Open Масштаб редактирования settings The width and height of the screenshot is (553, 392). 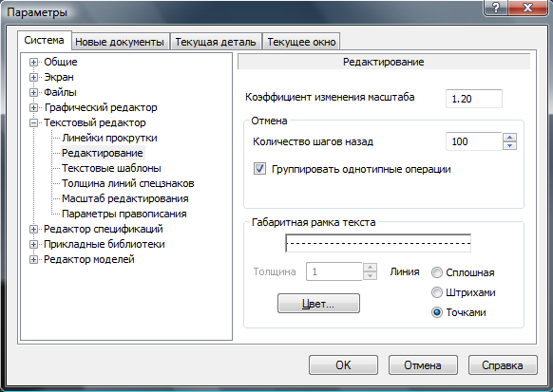coord(125,198)
